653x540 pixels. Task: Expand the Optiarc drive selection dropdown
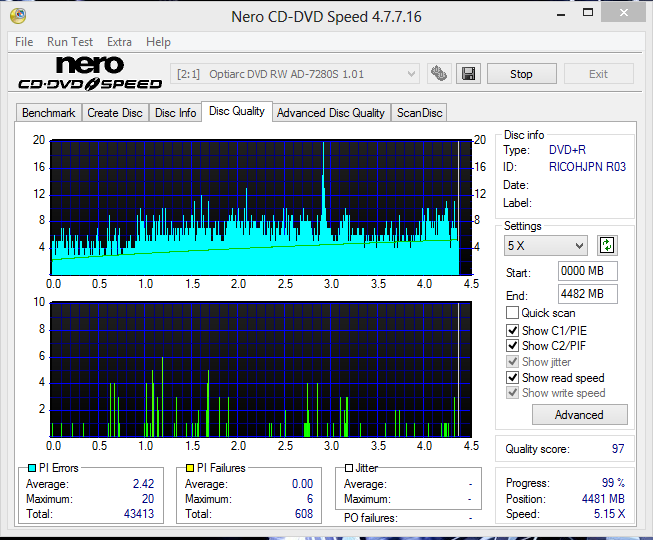[296, 74]
